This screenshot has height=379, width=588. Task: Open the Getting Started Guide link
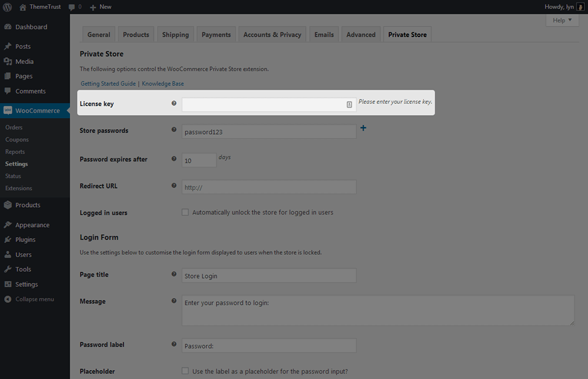[x=108, y=84]
